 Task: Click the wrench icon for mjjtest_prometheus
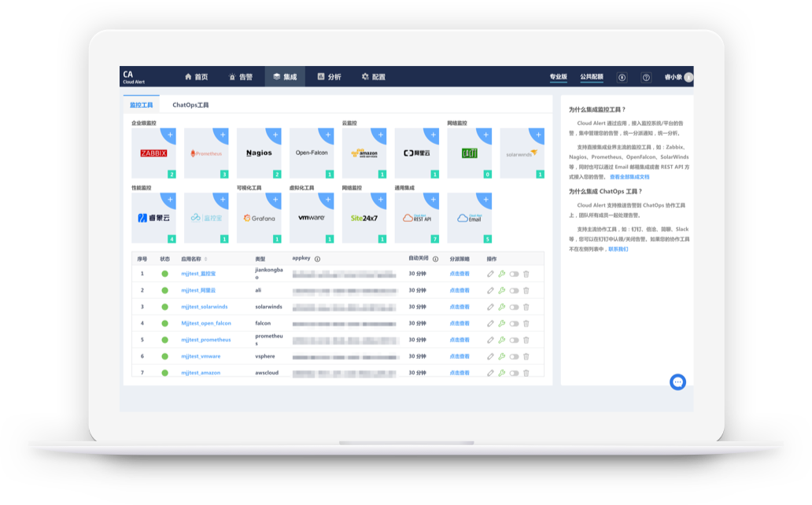502,341
